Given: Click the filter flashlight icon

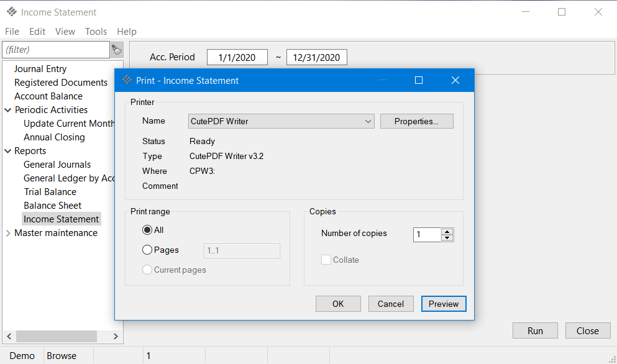Looking at the screenshot, I should (x=116, y=50).
